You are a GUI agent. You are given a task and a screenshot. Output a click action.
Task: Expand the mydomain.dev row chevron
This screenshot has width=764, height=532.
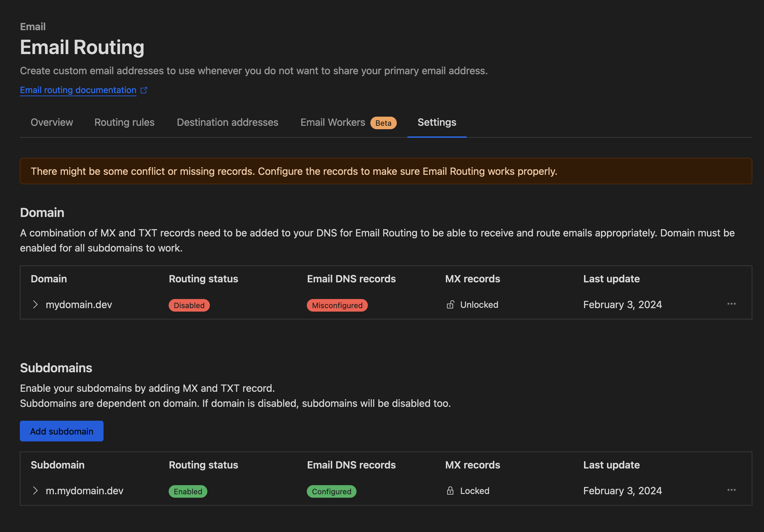(35, 305)
